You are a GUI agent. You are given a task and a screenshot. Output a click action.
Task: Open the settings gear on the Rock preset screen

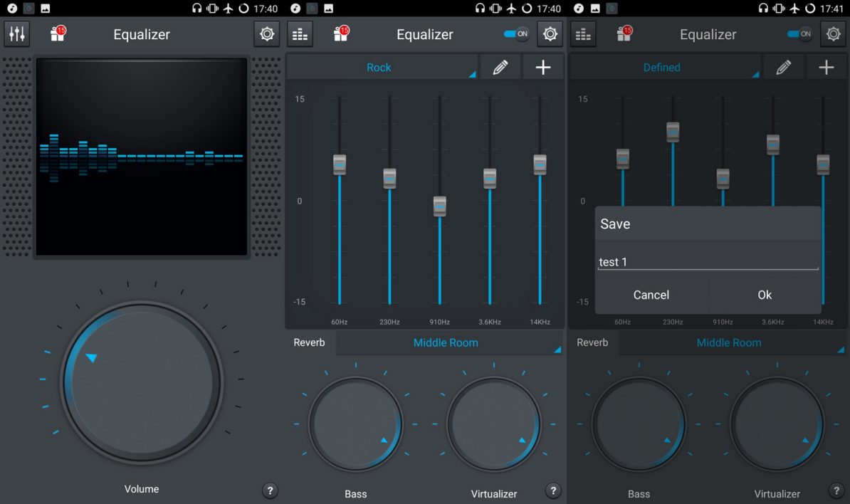550,34
